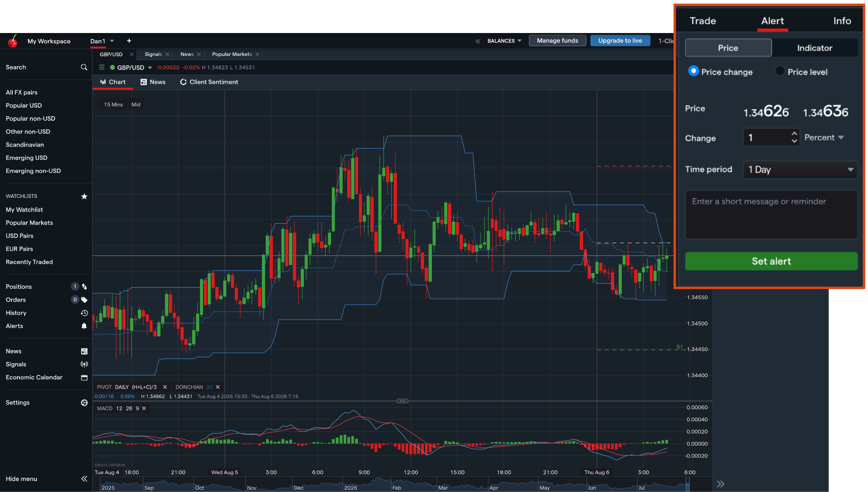Image resolution: width=868 pixels, height=492 pixels.
Task: Click the Orders tag icon
Action: click(x=84, y=300)
